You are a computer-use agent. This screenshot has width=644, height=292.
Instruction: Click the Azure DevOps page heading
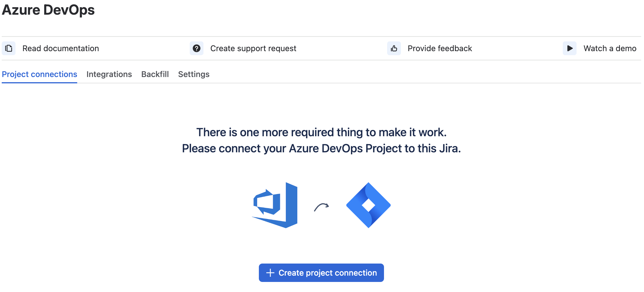pyautogui.click(x=48, y=10)
